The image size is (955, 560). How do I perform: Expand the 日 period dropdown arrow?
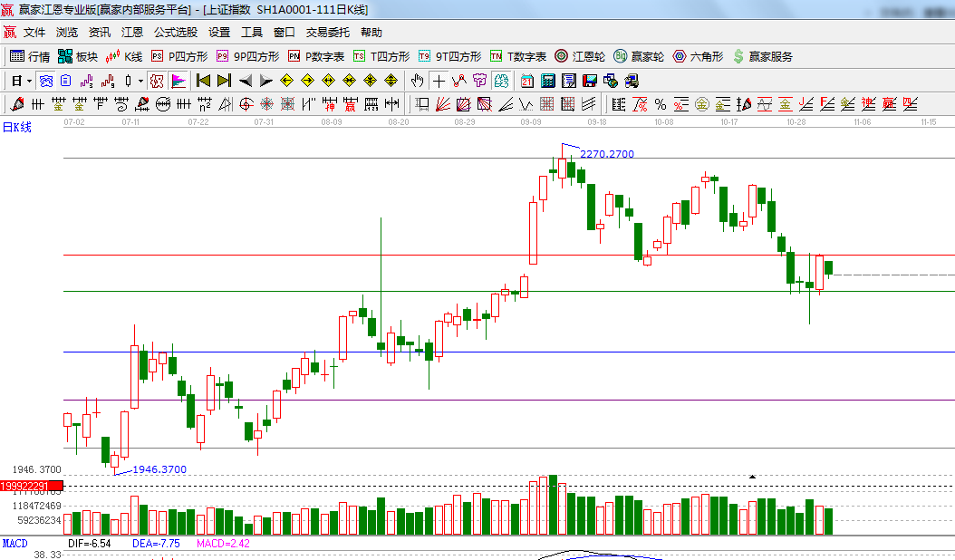(x=27, y=81)
